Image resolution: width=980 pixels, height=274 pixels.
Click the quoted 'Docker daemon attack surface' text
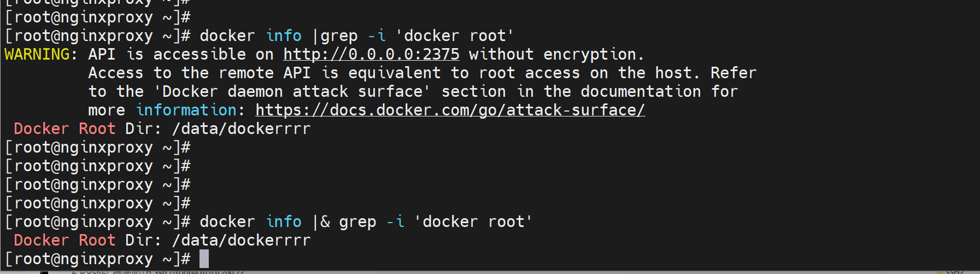pyautogui.click(x=292, y=92)
